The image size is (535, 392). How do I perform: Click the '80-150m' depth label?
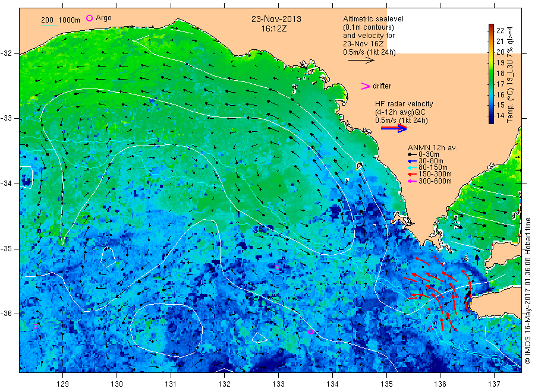(x=433, y=167)
